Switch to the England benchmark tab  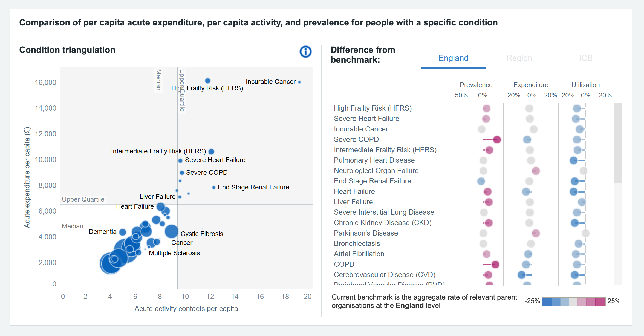(453, 58)
